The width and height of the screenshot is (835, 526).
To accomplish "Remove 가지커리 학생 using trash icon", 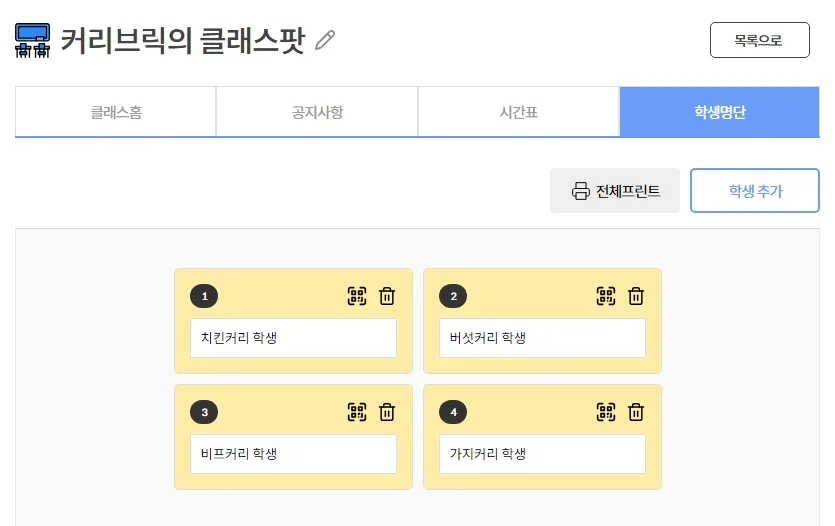I will click(636, 412).
